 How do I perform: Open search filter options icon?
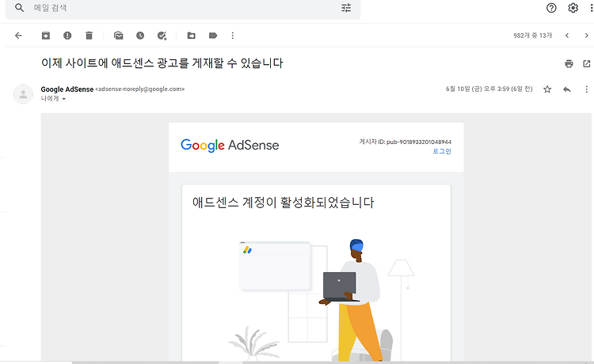(x=346, y=8)
